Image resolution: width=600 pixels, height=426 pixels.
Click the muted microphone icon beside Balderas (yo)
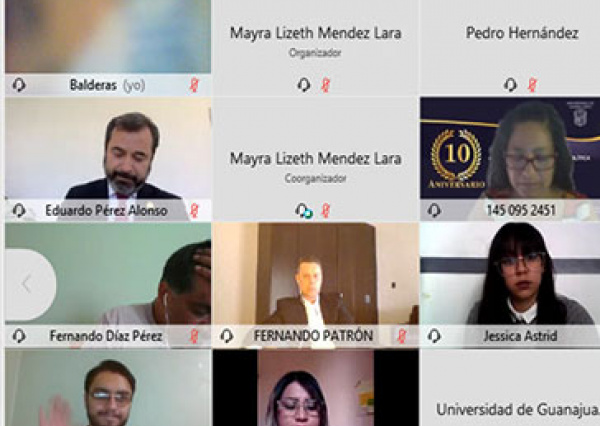(x=194, y=85)
